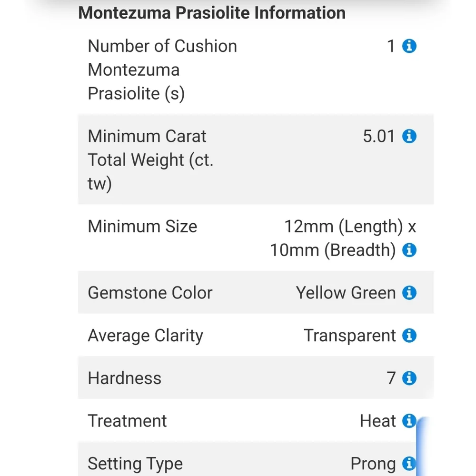The width and height of the screenshot is (476, 476).
Task: Click the Treatment row label
Action: click(127, 421)
